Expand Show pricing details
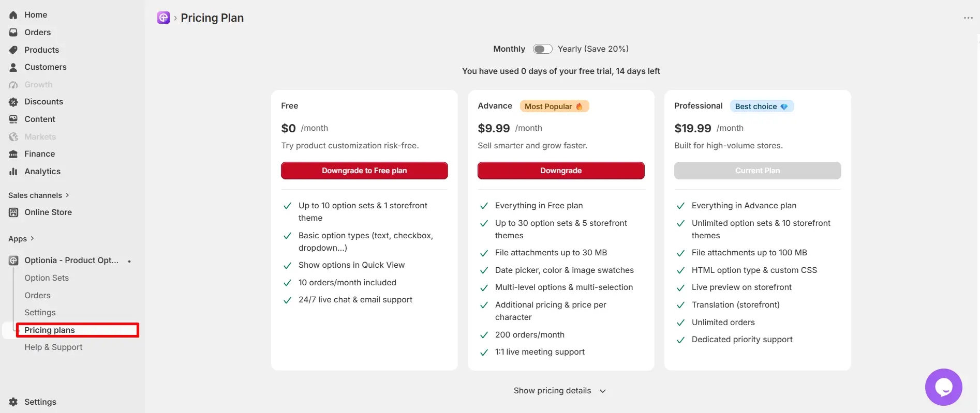 tap(559, 391)
